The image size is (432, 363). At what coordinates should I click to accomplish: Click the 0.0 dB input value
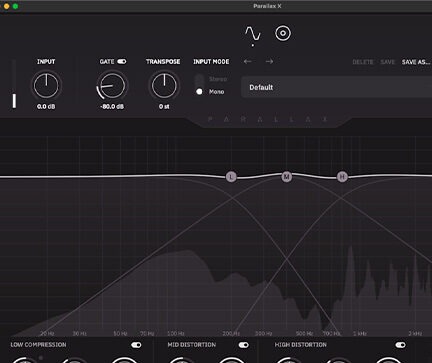point(46,107)
